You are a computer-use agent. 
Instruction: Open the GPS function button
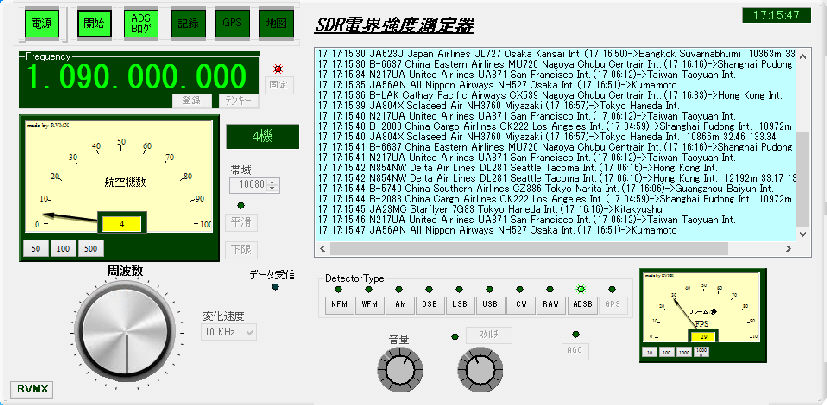click(x=233, y=22)
